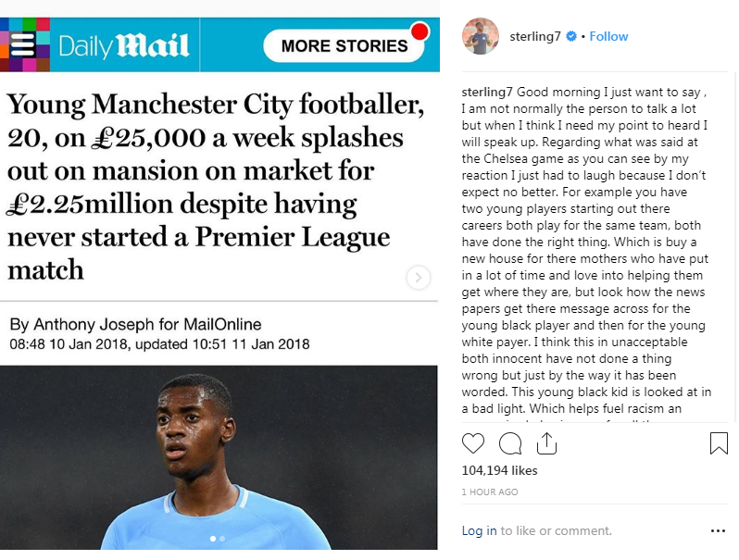Screen dimensions: 739x560
Task: Click the blue verified badge
Action: 571,37
